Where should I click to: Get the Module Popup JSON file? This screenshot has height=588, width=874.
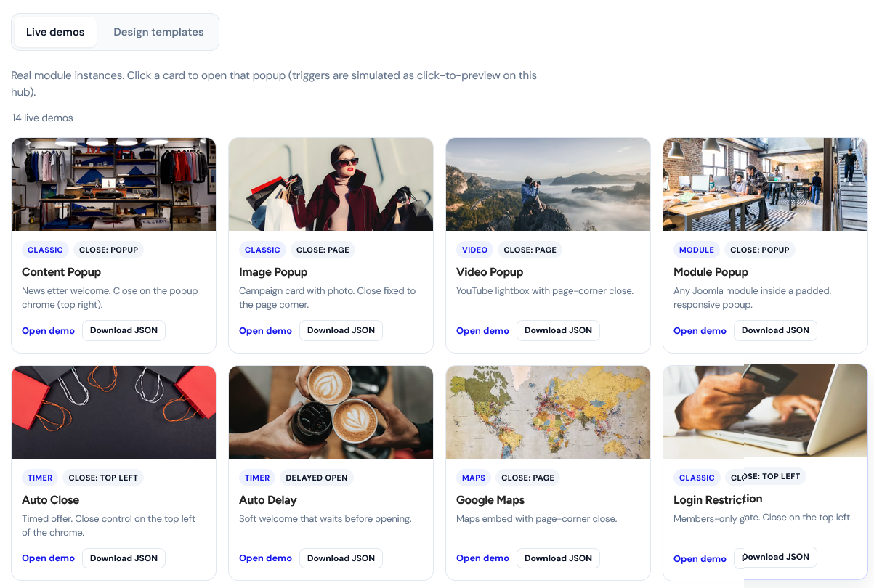tap(775, 330)
